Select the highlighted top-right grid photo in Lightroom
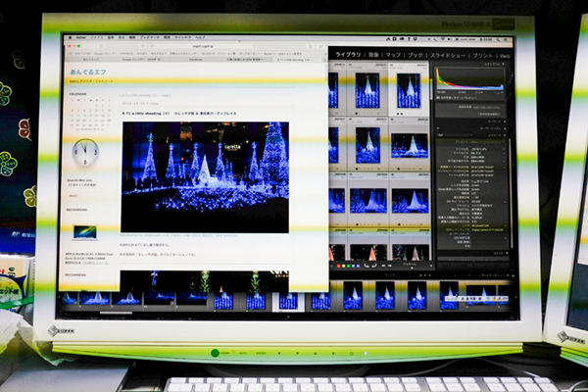 [x=409, y=90]
